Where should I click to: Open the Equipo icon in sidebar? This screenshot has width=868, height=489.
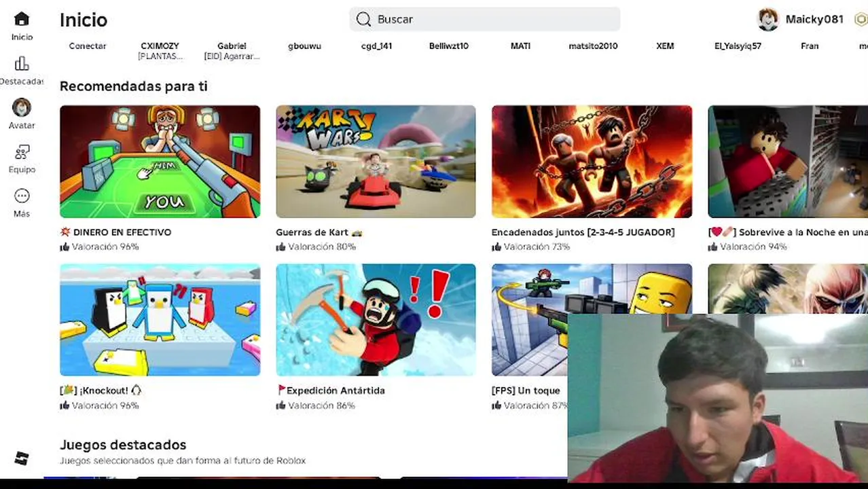coord(22,152)
